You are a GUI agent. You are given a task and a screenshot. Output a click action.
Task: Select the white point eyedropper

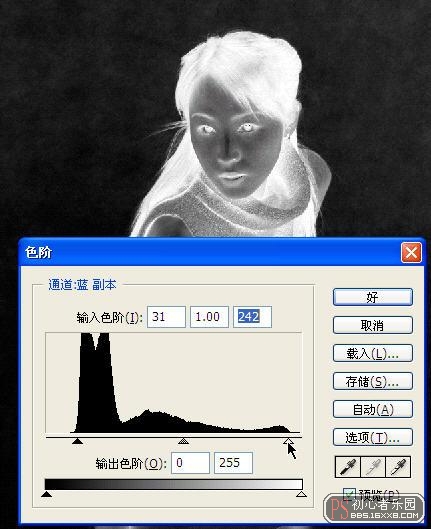pos(398,467)
